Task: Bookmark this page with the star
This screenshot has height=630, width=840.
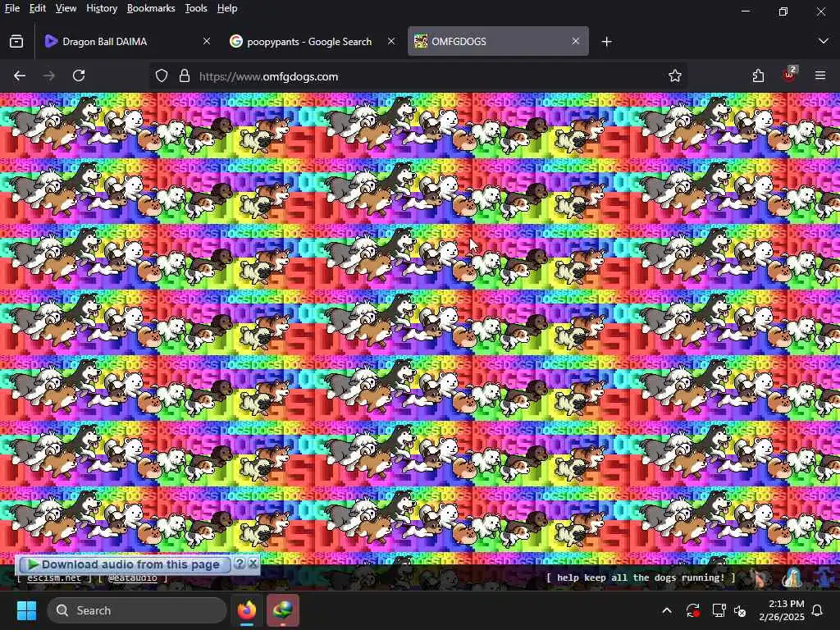Action: [675, 76]
